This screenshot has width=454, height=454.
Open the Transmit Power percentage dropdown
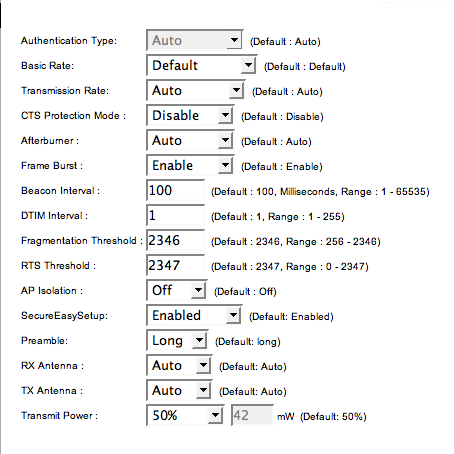(185, 415)
